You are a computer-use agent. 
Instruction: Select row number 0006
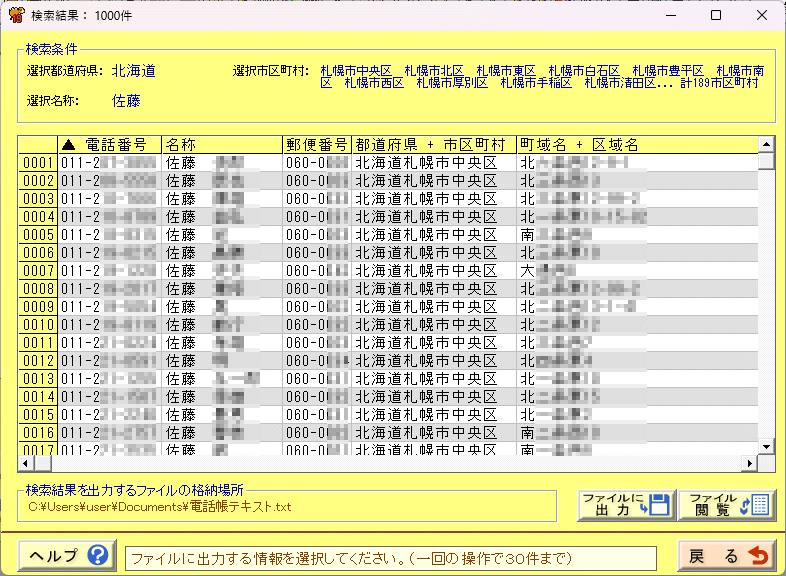[x=38, y=253]
